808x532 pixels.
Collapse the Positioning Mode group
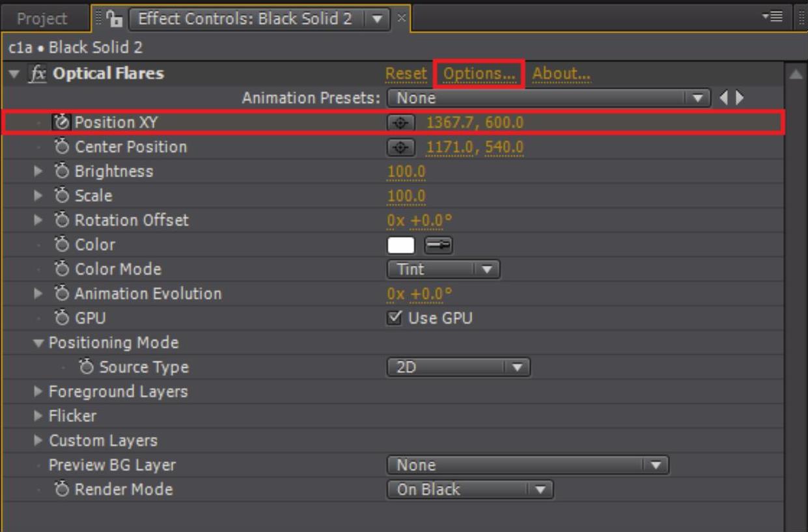pos(39,343)
